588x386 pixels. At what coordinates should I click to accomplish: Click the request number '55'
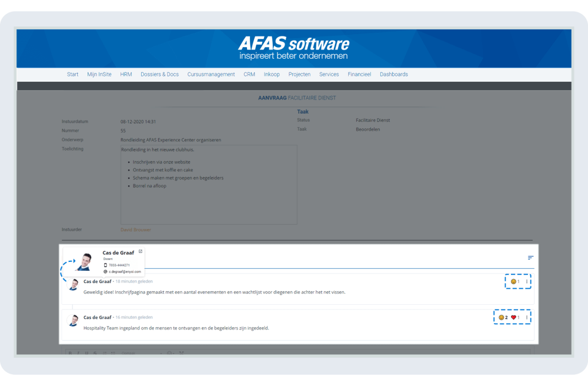point(123,131)
